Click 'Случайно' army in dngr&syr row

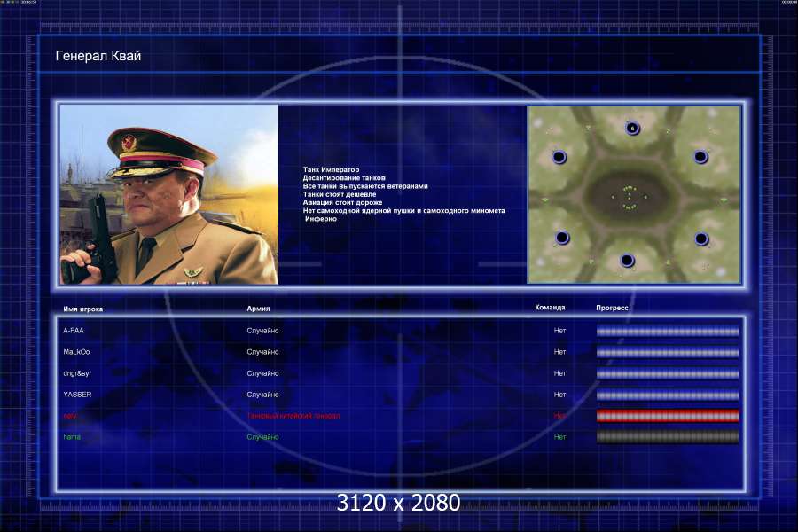point(262,373)
